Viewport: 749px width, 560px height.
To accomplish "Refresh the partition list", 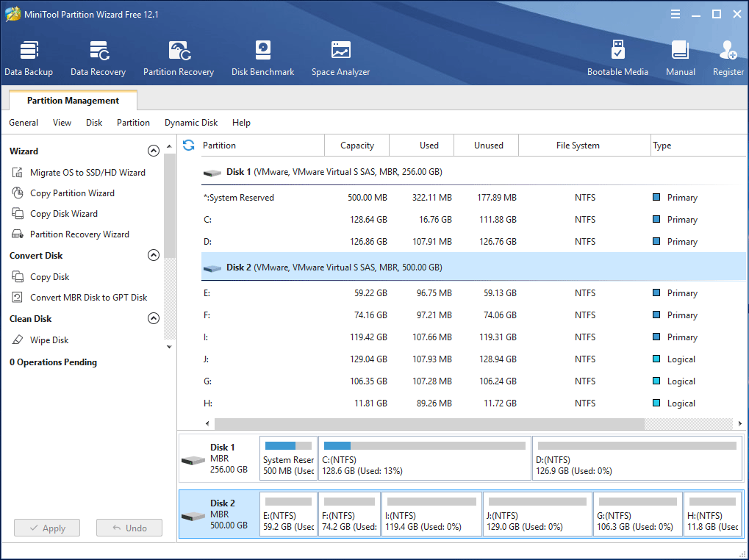I will (189, 146).
